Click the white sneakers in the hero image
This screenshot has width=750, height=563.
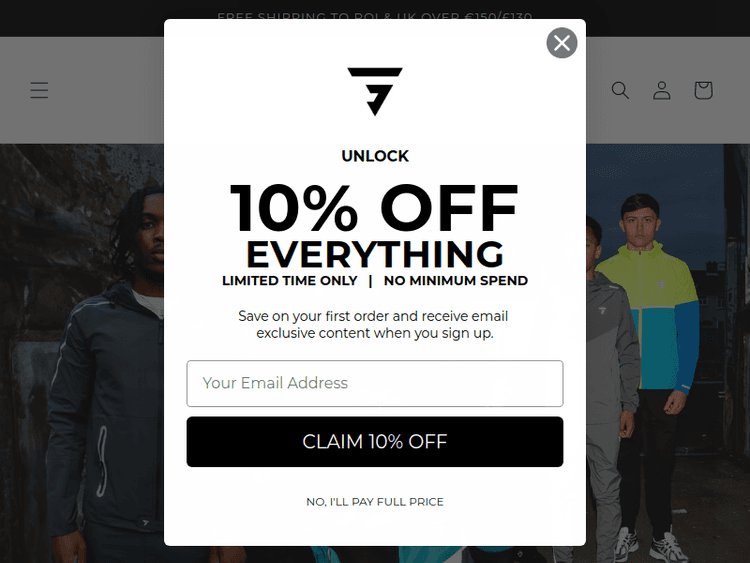(668, 547)
